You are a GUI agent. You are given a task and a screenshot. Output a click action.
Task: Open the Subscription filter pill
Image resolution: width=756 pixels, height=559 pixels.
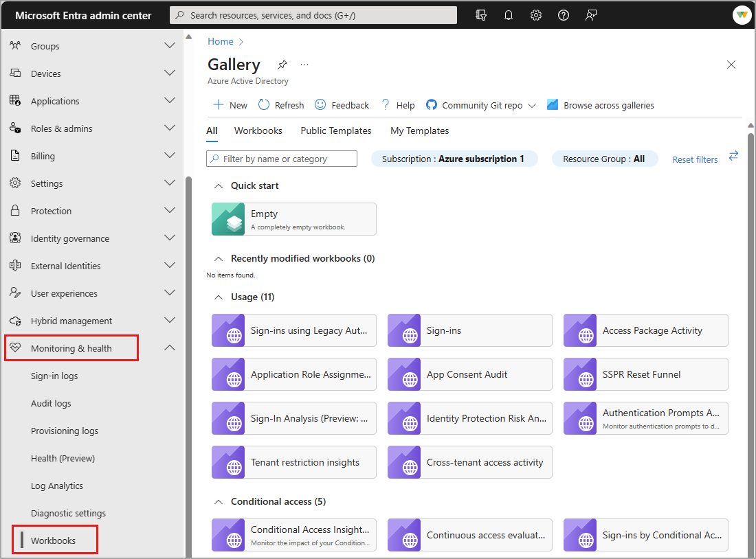tap(454, 159)
